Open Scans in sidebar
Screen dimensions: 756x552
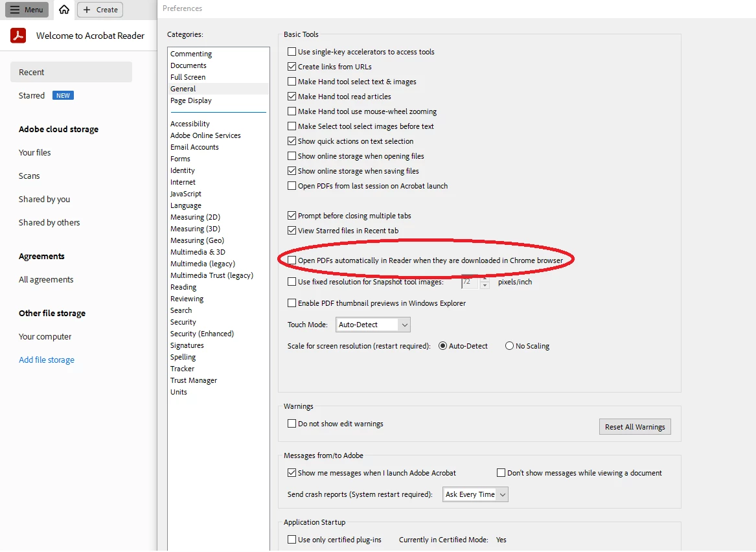pos(29,176)
